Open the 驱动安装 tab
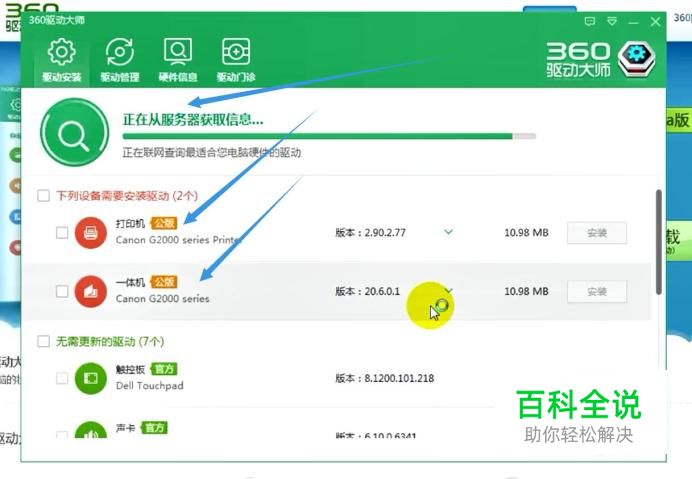The width and height of the screenshot is (692, 479). coord(61,60)
